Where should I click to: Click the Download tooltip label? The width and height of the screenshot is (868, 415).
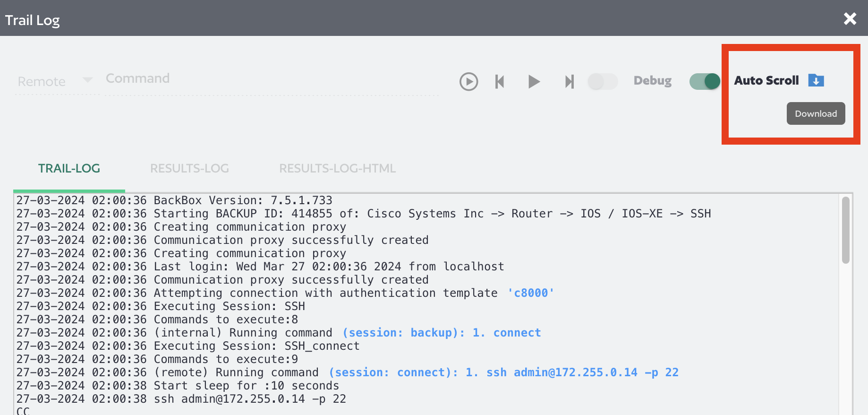[816, 114]
